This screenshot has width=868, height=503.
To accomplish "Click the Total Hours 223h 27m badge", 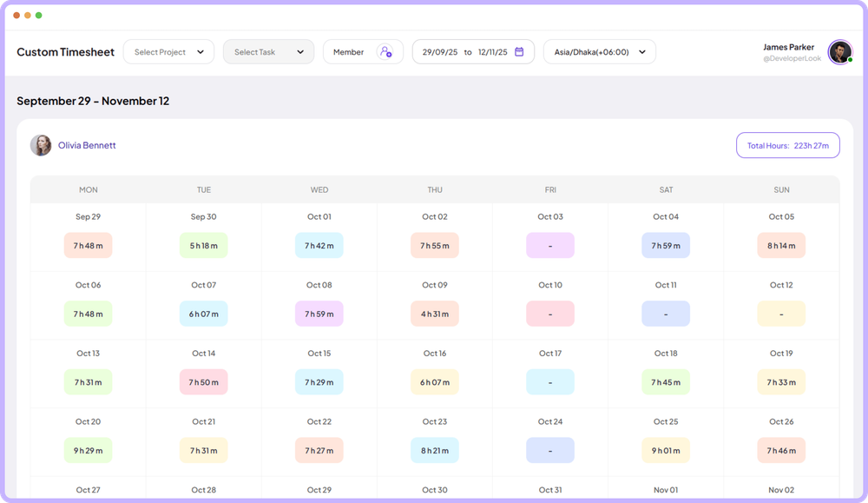I will pyautogui.click(x=788, y=145).
